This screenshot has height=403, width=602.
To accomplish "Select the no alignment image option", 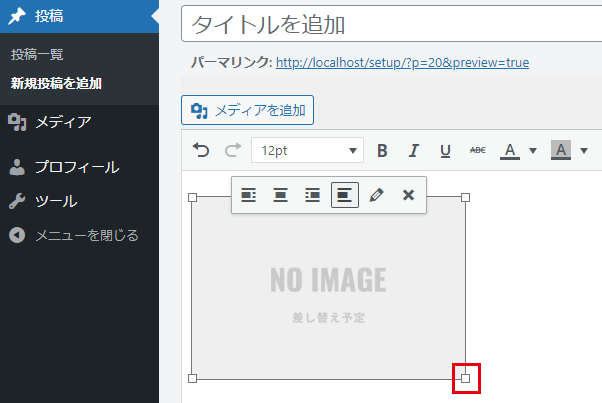I will coord(345,195).
